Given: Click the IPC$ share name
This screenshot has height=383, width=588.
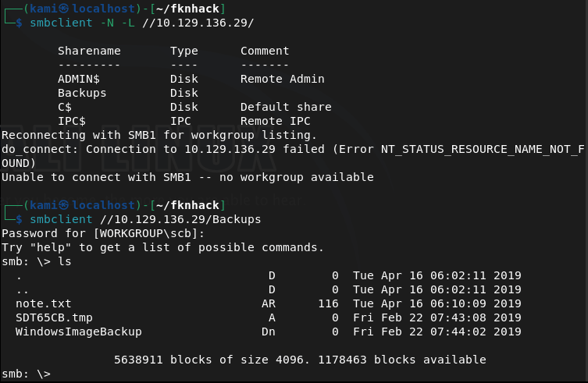Looking at the screenshot, I should 72,121.
